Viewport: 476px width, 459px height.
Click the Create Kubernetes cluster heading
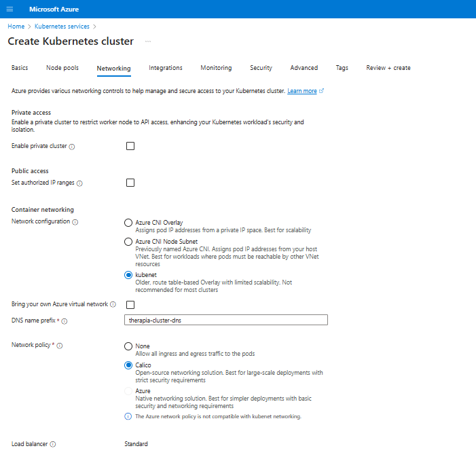(71, 41)
